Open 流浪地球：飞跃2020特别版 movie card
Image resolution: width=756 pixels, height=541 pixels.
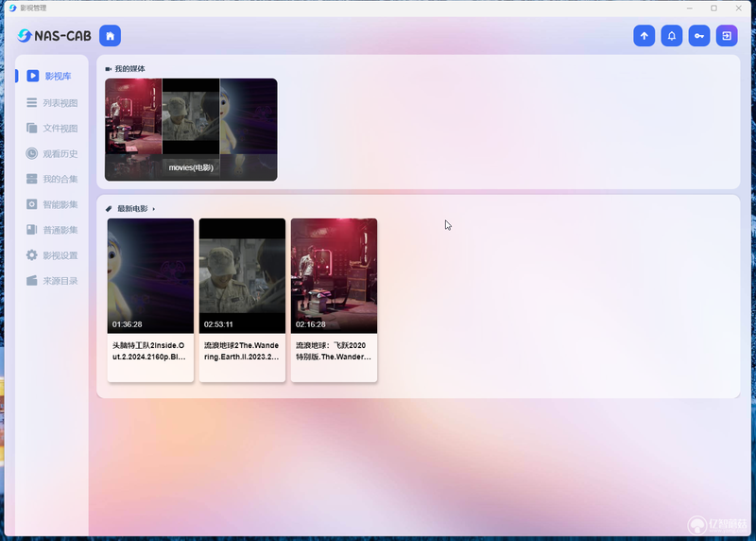point(335,300)
